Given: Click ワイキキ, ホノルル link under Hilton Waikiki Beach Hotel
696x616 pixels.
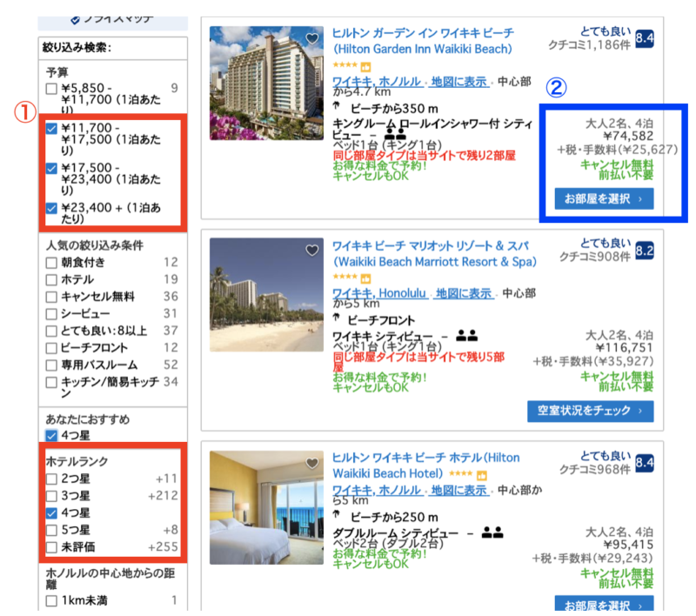Looking at the screenshot, I should pos(377,490).
